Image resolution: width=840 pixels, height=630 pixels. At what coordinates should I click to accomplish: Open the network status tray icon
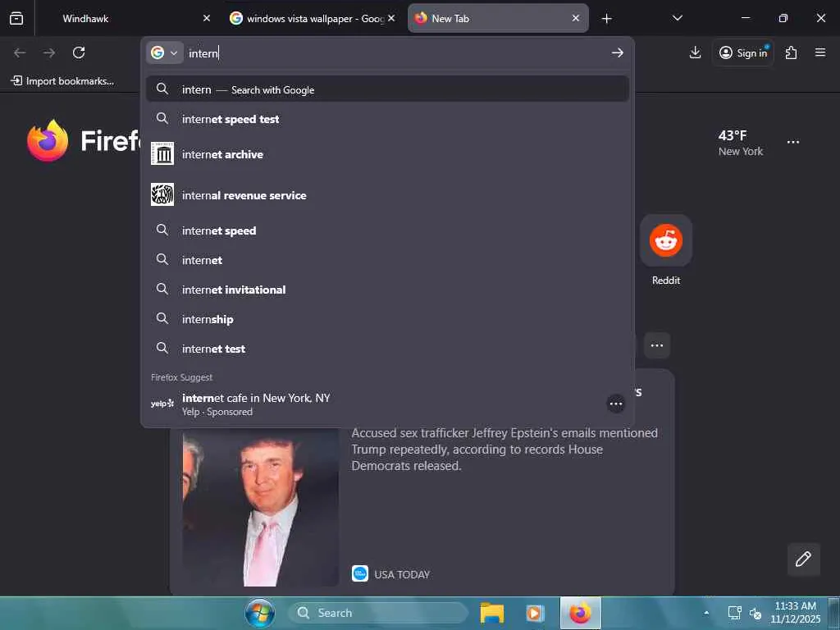(734, 613)
